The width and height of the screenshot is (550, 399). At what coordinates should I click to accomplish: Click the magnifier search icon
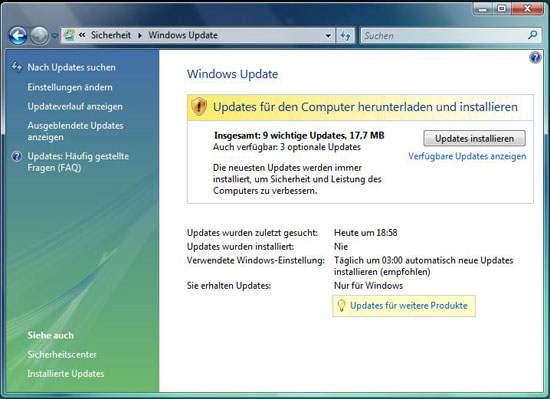(x=532, y=35)
